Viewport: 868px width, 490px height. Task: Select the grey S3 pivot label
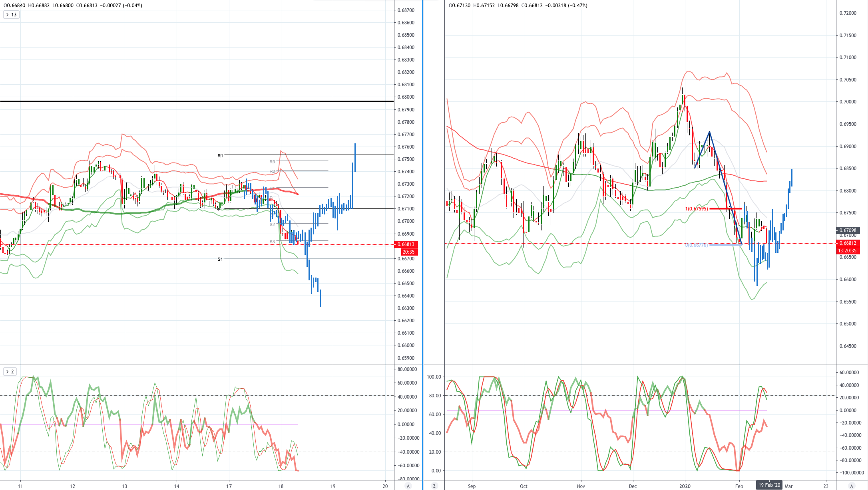(x=272, y=242)
